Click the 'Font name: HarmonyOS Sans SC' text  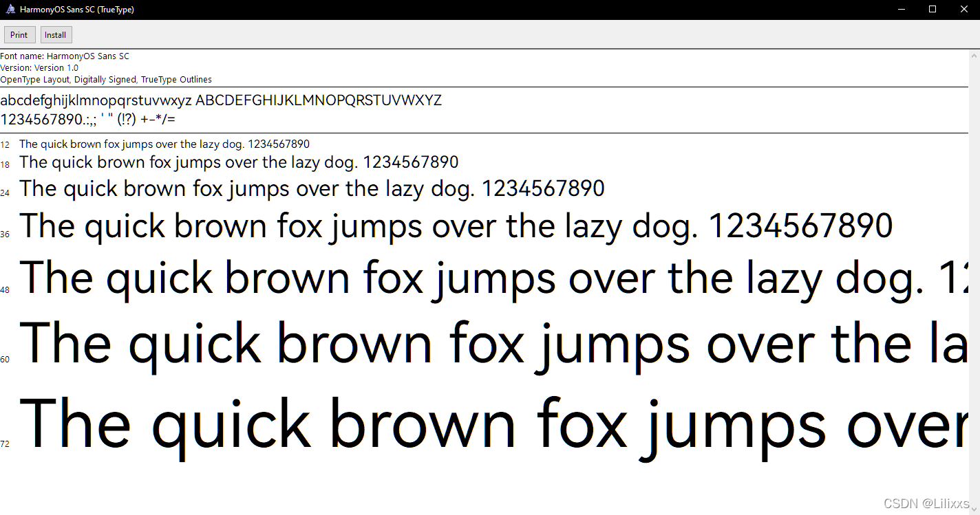65,56
